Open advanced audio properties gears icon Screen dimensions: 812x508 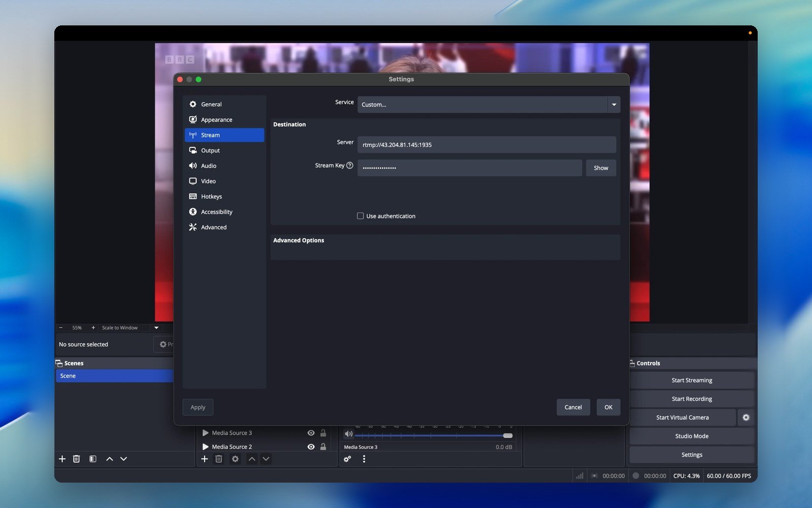tap(348, 459)
